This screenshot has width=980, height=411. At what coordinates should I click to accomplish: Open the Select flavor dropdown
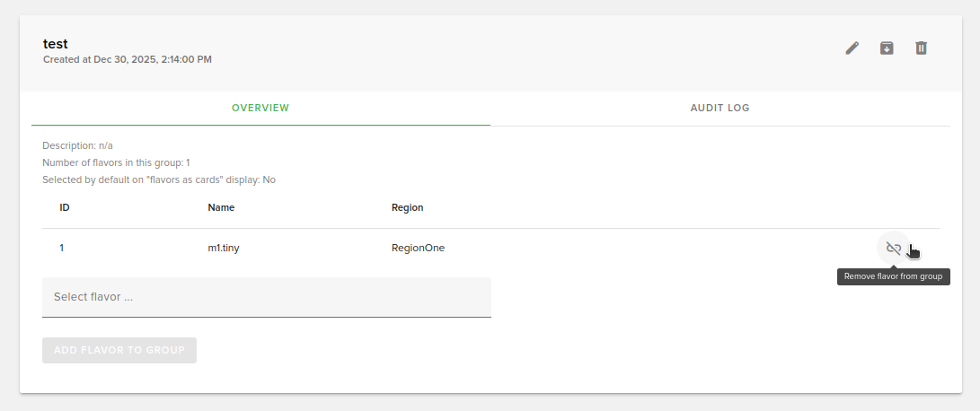tap(266, 297)
